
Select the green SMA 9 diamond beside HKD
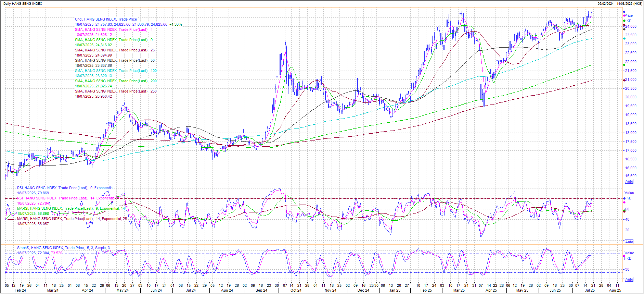pyautogui.click(x=624, y=21)
